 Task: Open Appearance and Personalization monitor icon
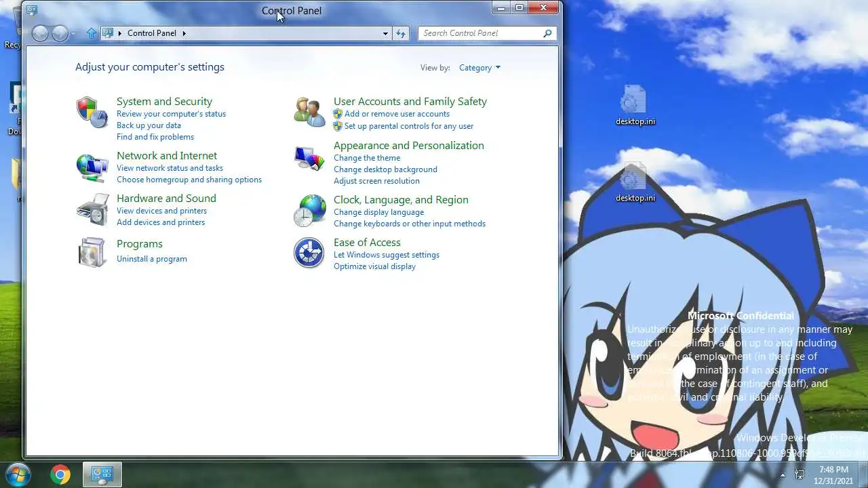[x=309, y=159]
